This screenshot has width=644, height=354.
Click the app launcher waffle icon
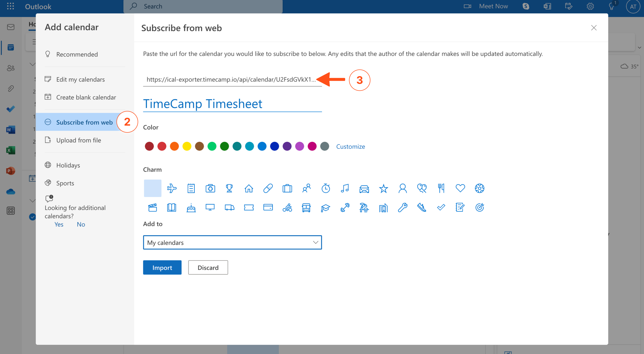10,6
